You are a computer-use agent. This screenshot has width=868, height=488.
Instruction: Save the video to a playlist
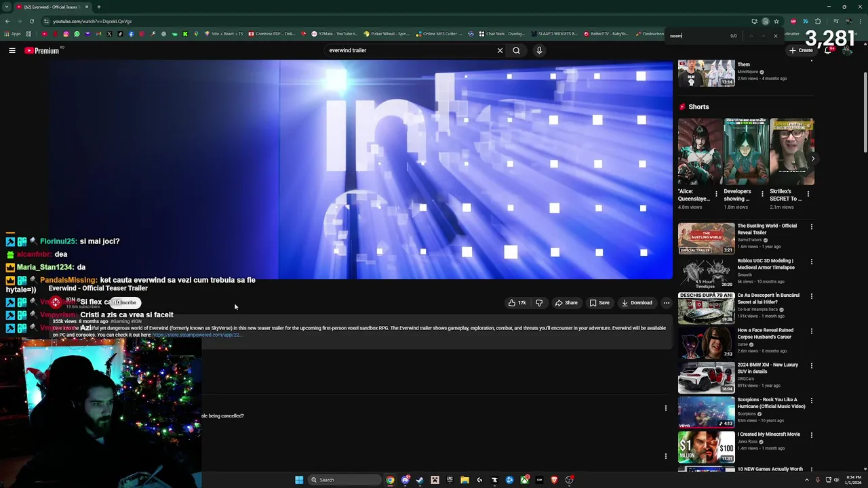(x=599, y=303)
